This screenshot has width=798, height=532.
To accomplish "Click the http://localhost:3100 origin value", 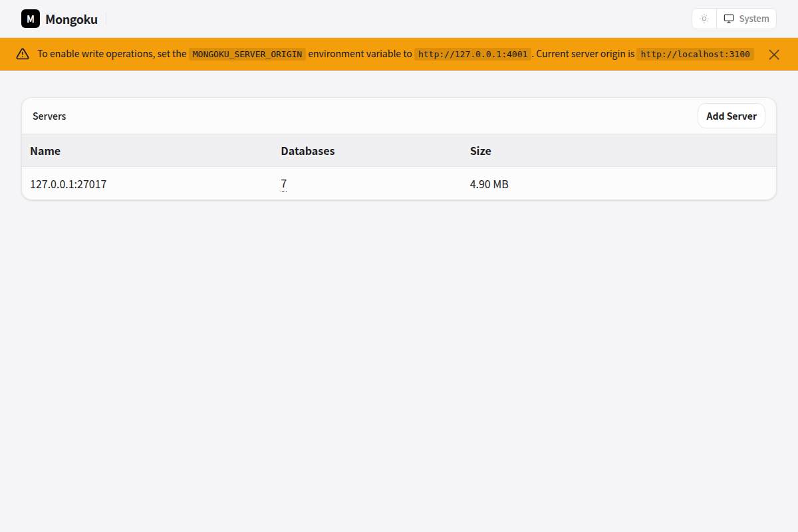I will (696, 54).
